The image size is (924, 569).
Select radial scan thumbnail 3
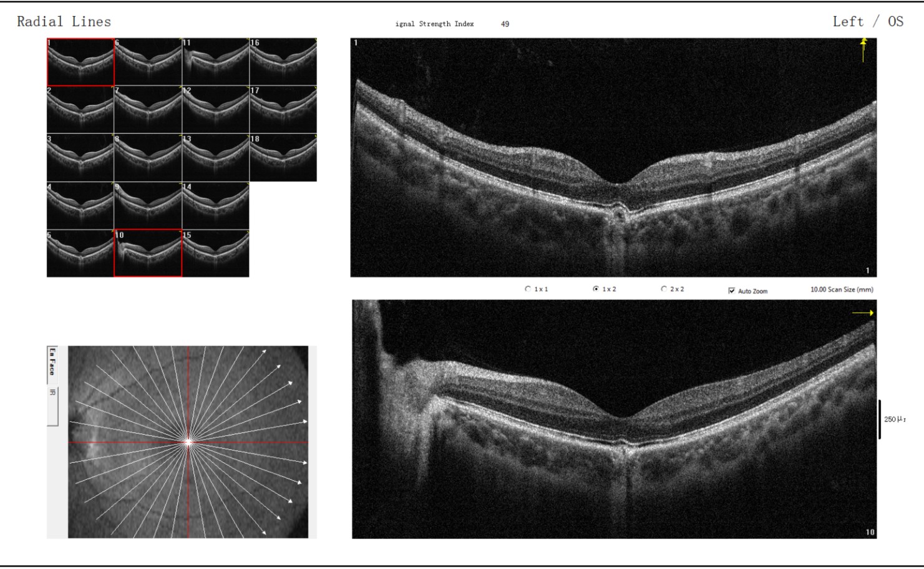80,158
